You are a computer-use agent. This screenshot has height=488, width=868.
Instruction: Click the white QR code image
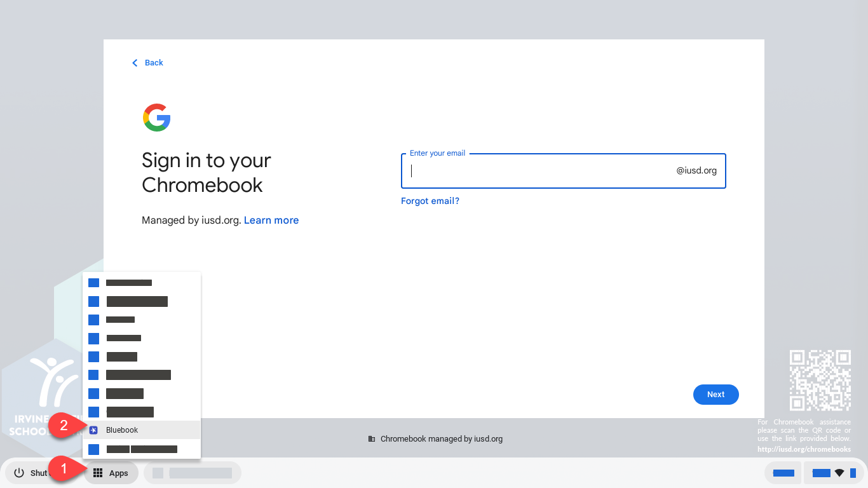[x=820, y=380]
